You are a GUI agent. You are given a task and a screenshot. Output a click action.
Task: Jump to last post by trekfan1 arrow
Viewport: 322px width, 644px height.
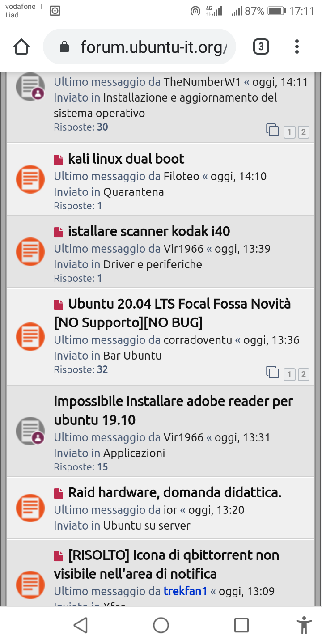tap(213, 591)
